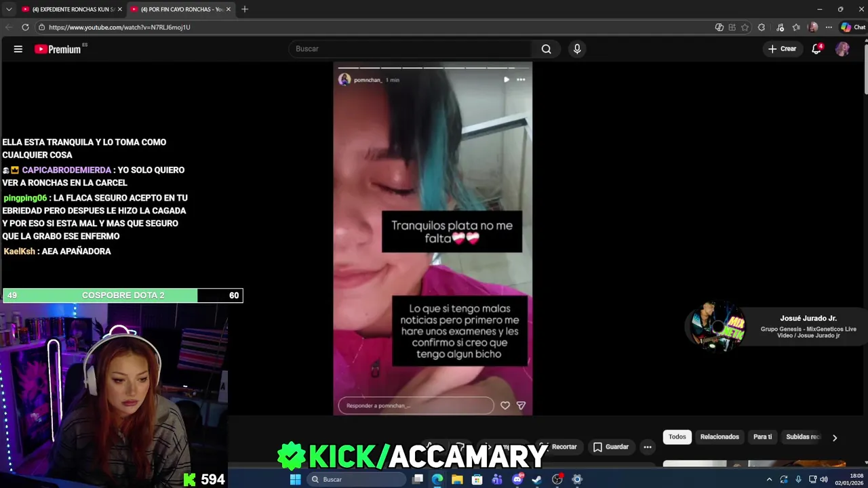
Task: Open new browser tab with plus
Action: (x=245, y=9)
